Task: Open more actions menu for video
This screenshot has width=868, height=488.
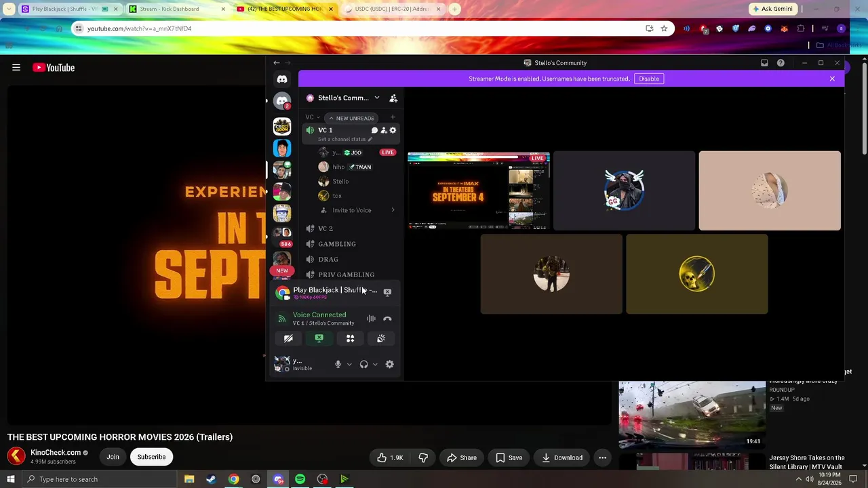Action: [x=602, y=457]
